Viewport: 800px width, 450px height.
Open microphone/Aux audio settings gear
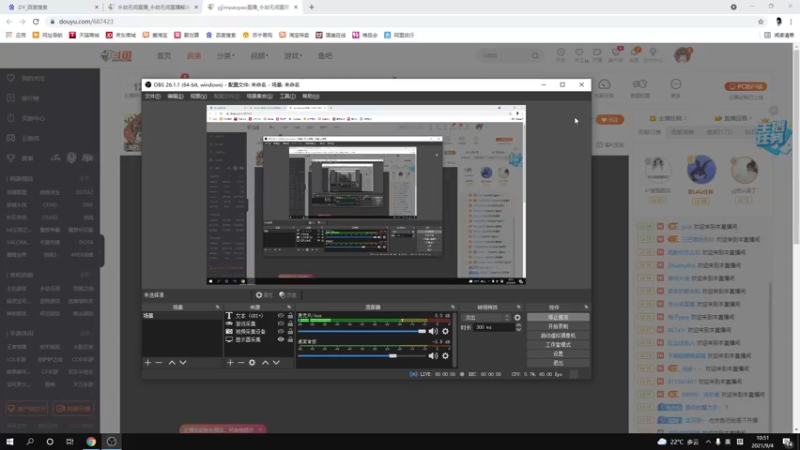tap(445, 332)
